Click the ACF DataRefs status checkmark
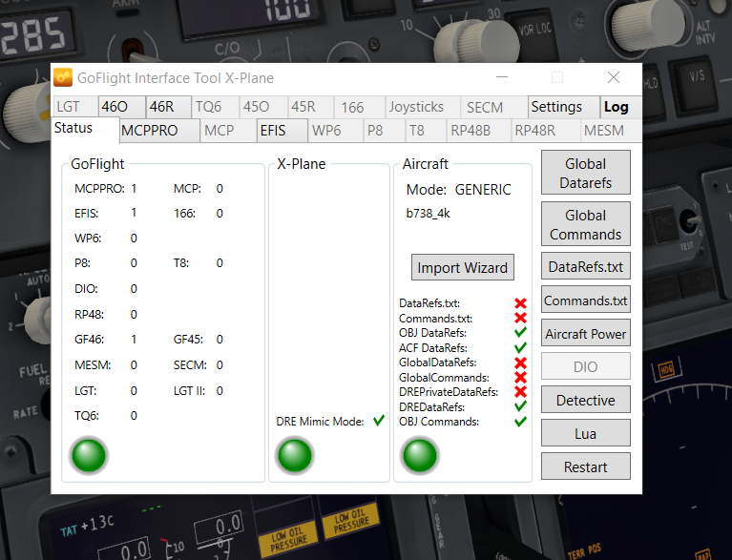This screenshot has height=560, width=732. point(520,348)
